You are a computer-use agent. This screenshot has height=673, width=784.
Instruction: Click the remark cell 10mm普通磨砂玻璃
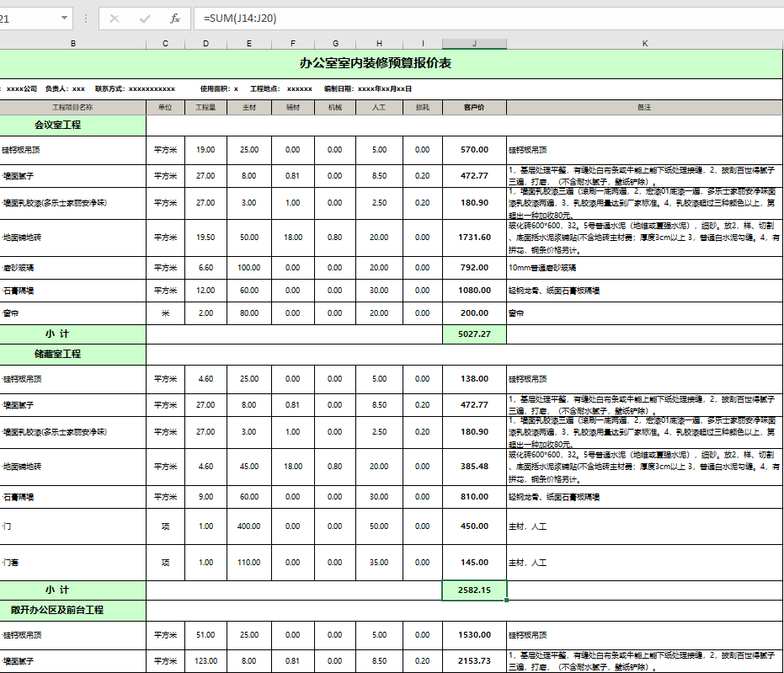(645, 268)
